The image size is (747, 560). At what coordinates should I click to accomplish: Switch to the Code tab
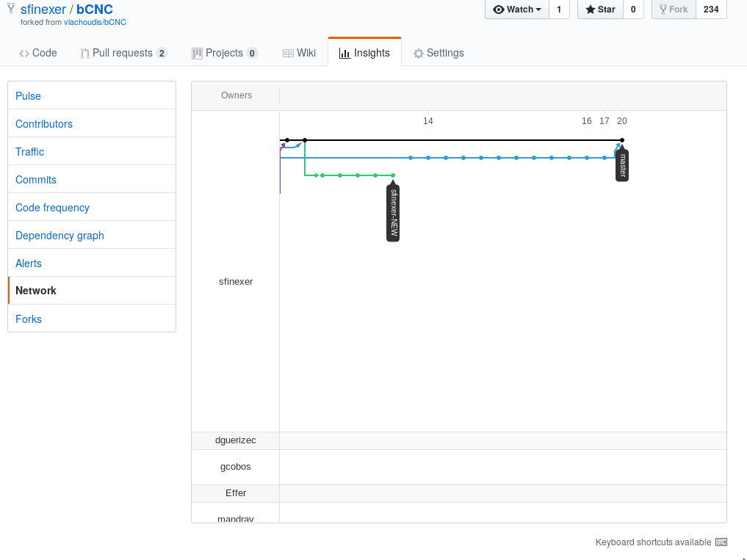[37, 52]
